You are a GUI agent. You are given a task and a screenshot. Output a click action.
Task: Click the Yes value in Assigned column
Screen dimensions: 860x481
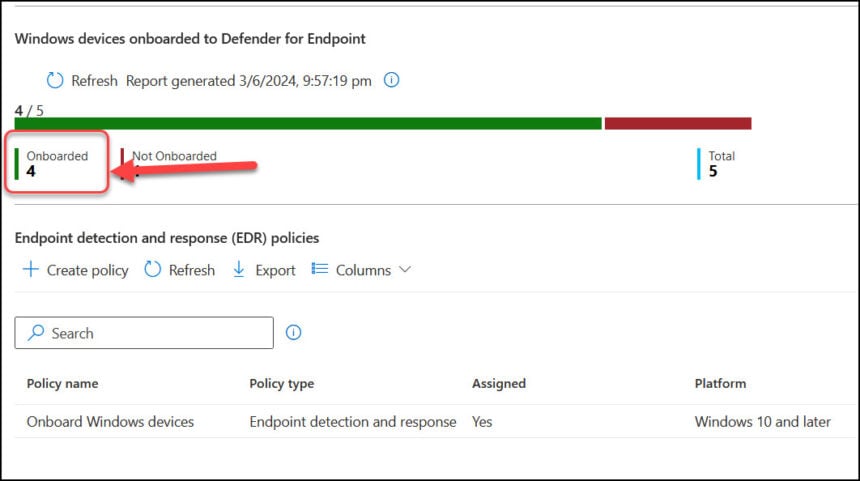tap(482, 422)
